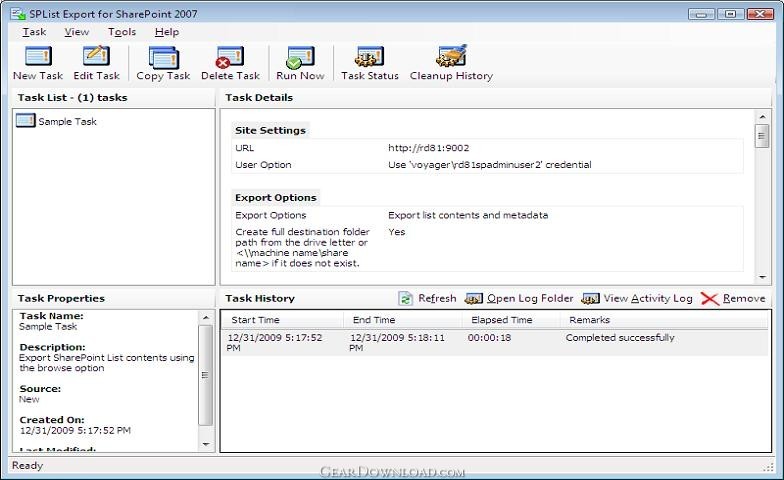Viewport: 784px width, 480px height.
Task: Click the Open Log Folder label
Action: [530, 298]
